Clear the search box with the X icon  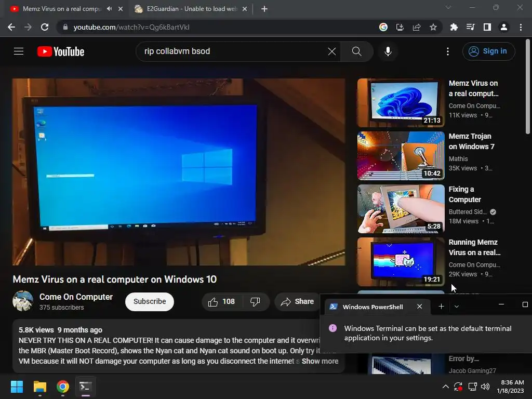pyautogui.click(x=332, y=51)
